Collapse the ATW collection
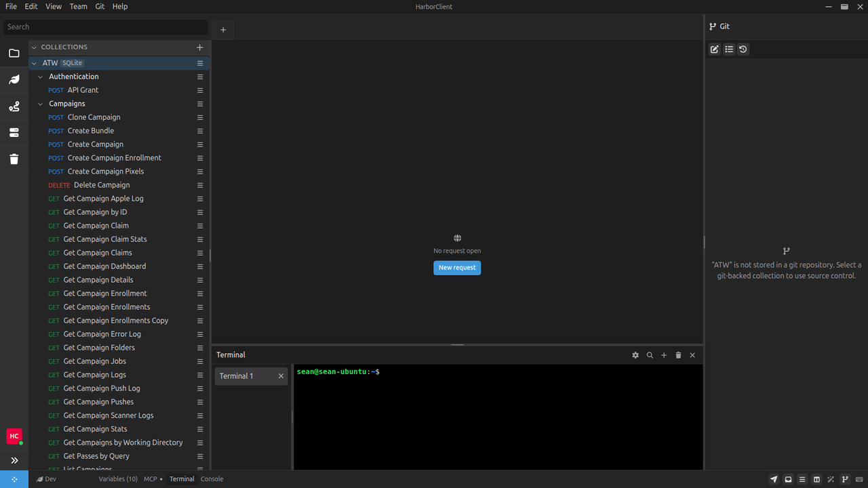 coord(34,63)
